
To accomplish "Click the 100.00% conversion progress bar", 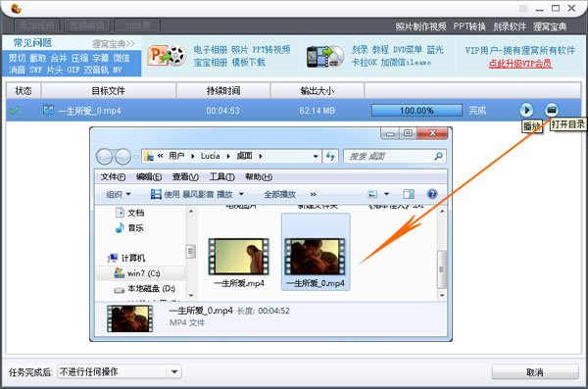I will [x=416, y=111].
